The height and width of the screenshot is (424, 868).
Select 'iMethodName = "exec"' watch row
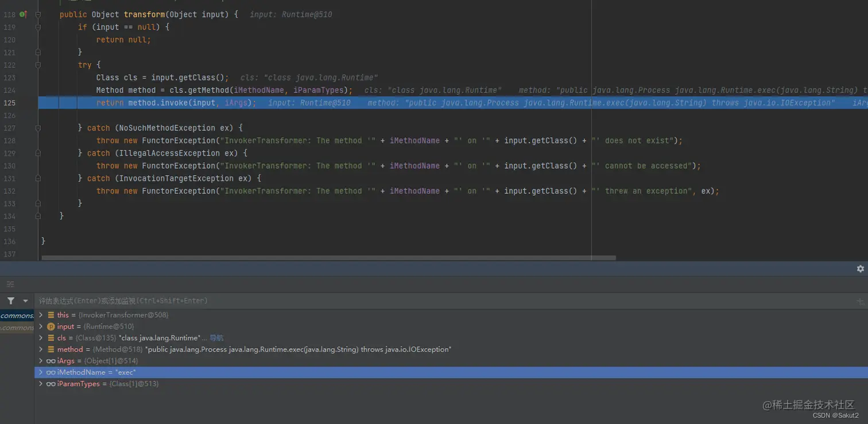(451, 372)
